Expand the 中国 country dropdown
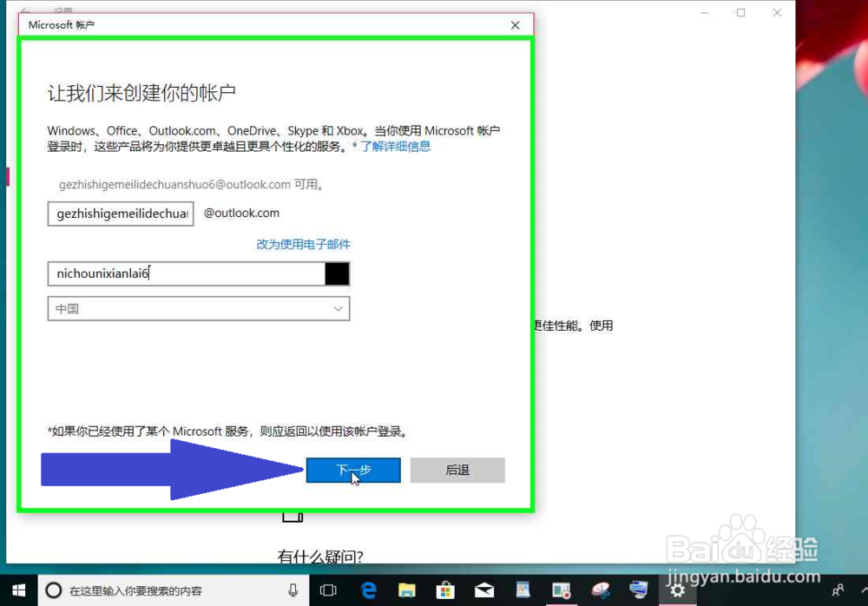Viewport: 868px width, 606px height. (199, 308)
